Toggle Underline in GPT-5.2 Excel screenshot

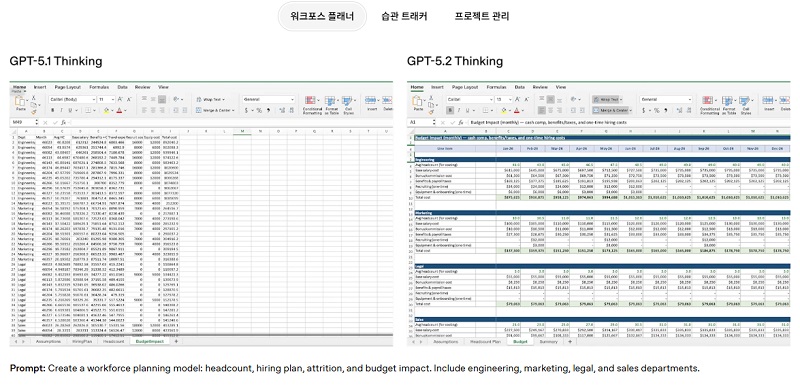(x=467, y=110)
